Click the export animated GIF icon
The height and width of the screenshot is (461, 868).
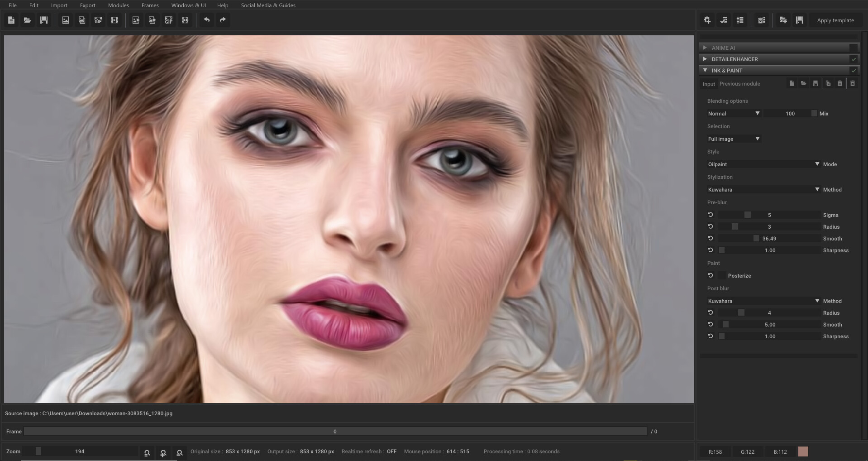169,20
